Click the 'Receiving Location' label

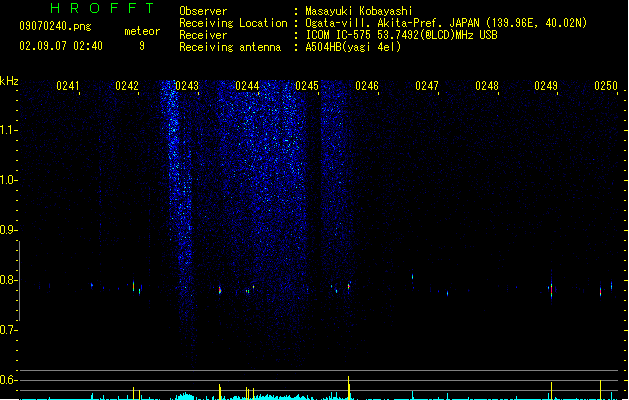[x=233, y=23]
